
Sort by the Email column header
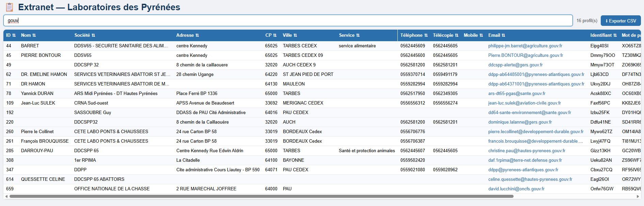coord(503,35)
